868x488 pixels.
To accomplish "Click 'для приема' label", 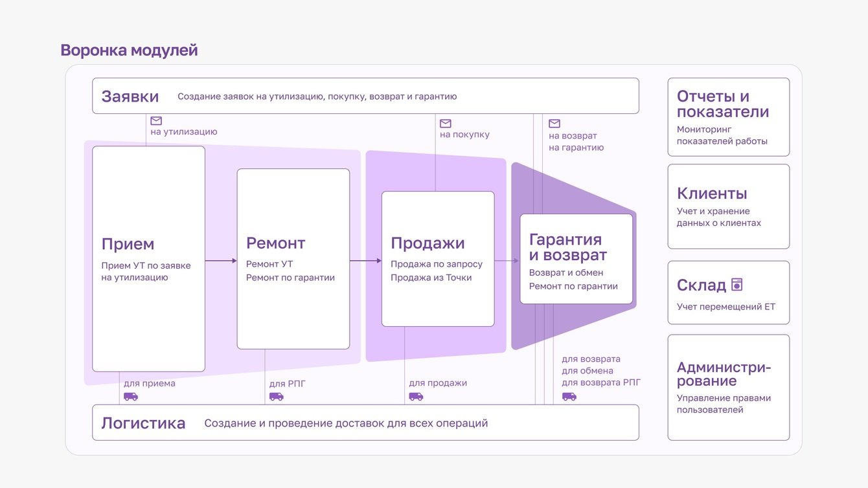I will pos(149,383).
